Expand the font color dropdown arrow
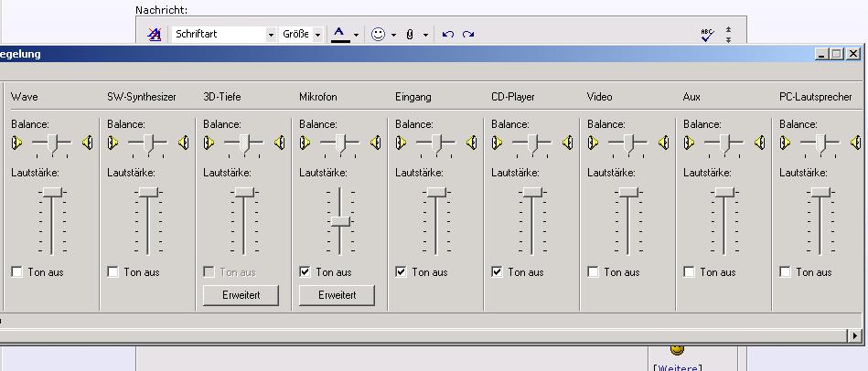The image size is (868, 371). [356, 35]
